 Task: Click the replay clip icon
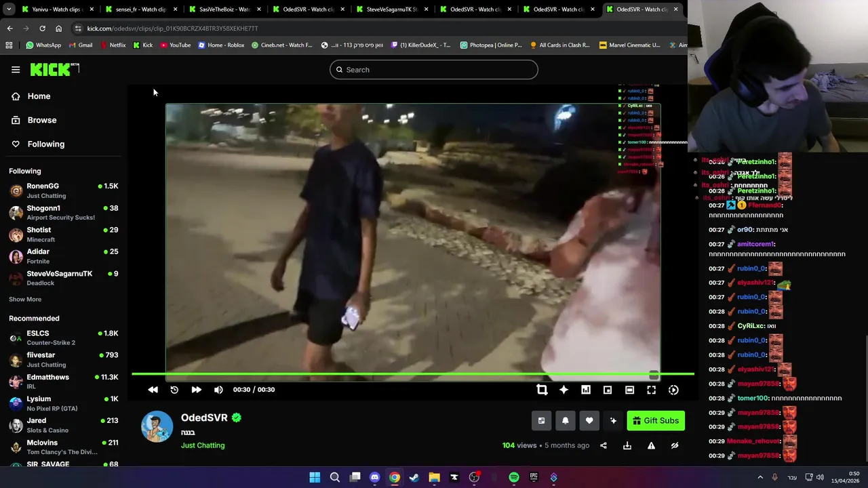tap(174, 390)
